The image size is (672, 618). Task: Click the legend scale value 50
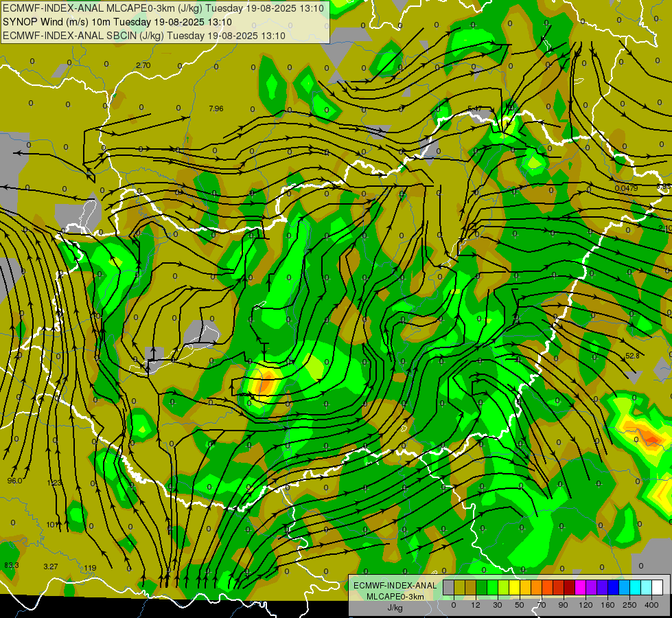[x=520, y=605]
